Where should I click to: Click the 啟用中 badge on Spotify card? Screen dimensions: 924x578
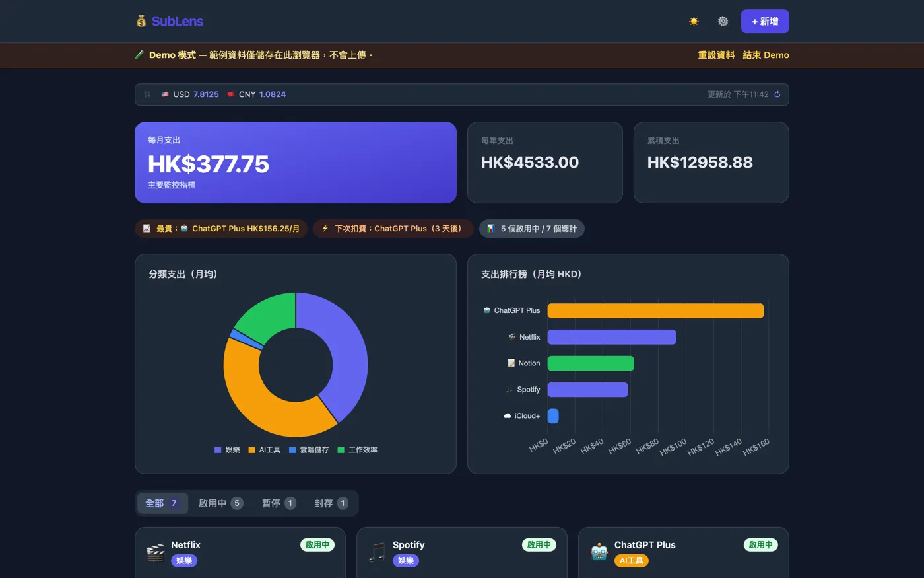pos(539,545)
